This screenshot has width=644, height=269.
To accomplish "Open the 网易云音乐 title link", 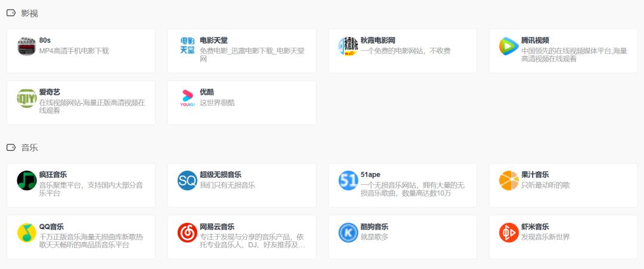I will tap(217, 227).
